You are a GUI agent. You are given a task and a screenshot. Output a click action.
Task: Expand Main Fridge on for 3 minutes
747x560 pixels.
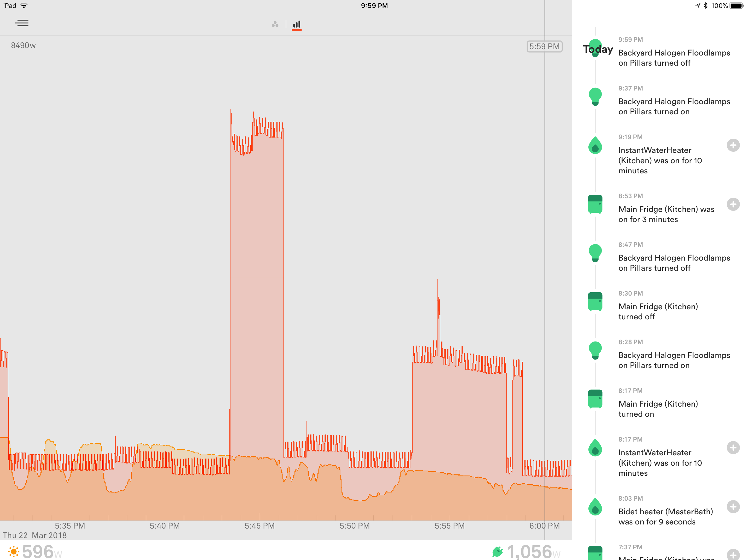[x=733, y=204]
